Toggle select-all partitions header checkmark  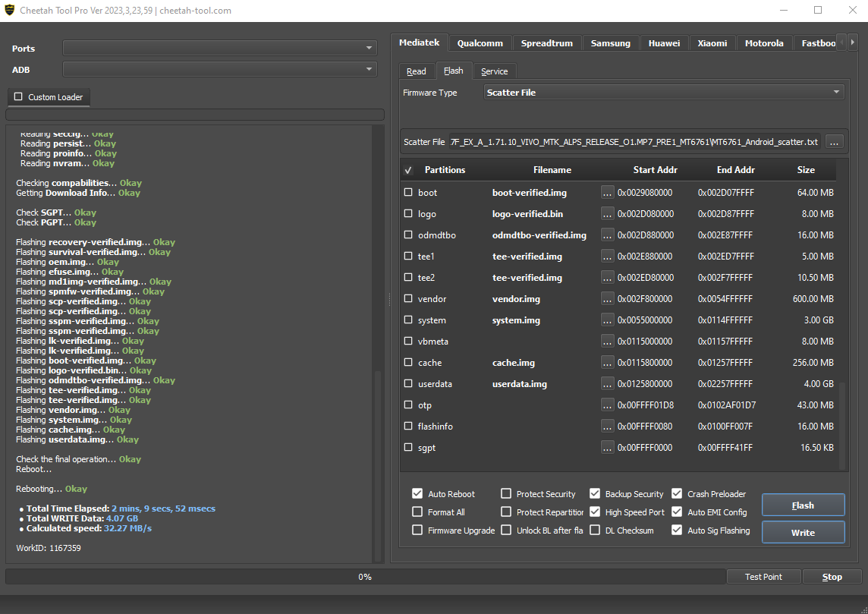pyautogui.click(x=408, y=170)
